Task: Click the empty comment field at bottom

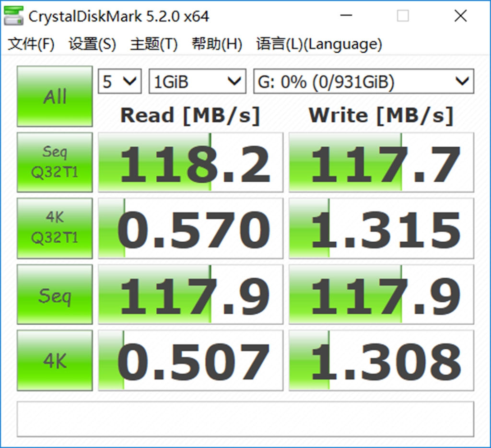Action: (245, 419)
